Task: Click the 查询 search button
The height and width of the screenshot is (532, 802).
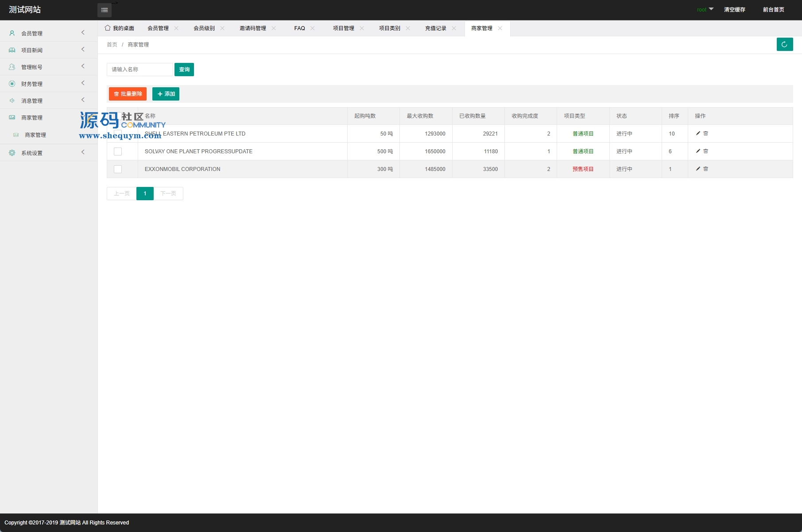Action: click(x=184, y=70)
